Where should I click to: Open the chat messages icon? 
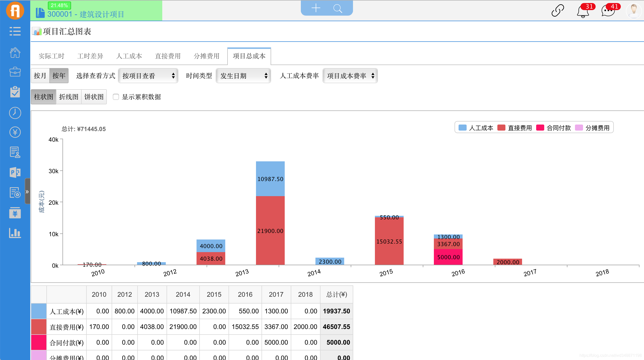click(608, 12)
